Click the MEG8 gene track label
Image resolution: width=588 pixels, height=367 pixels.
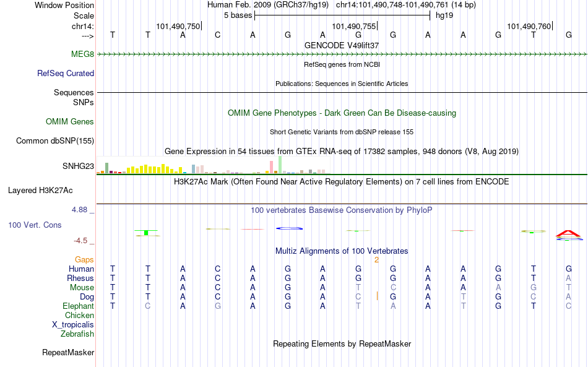coord(82,54)
